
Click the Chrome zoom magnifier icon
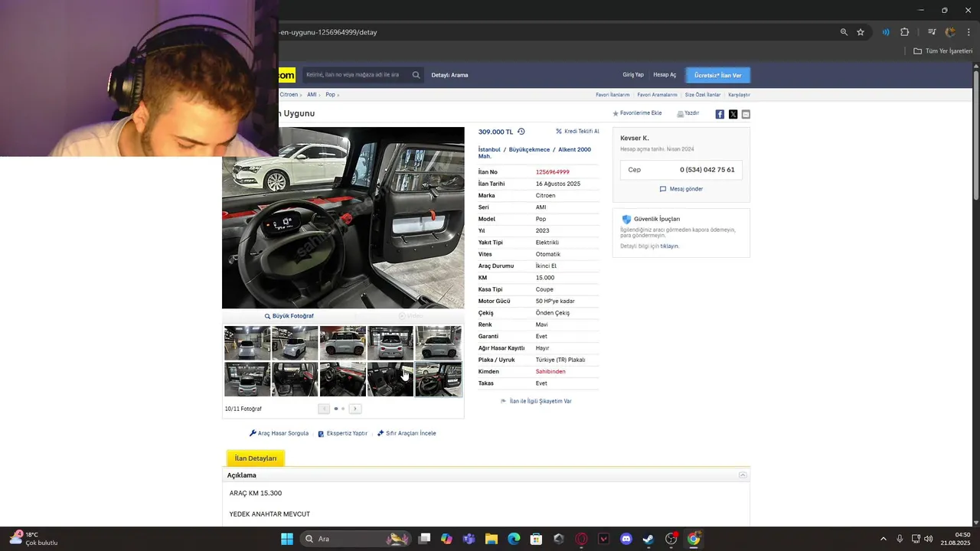point(844,32)
